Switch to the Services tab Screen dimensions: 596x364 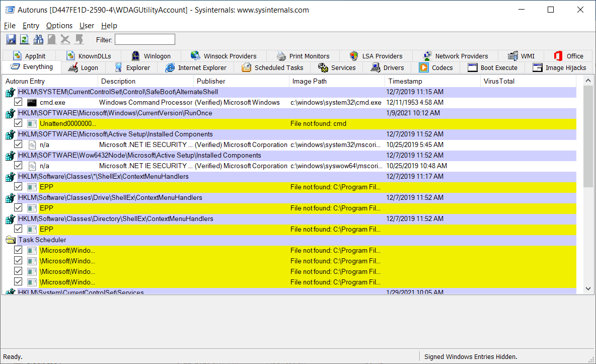point(337,67)
